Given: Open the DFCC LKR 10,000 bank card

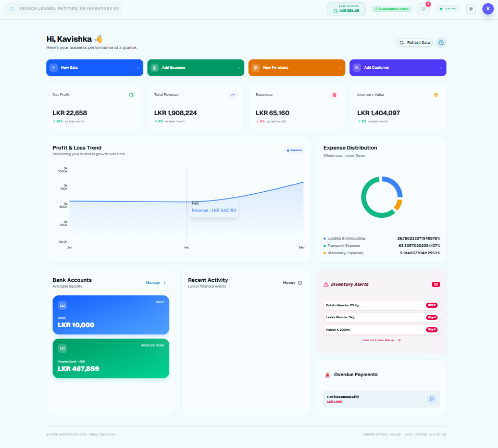Looking at the screenshot, I should click(111, 315).
